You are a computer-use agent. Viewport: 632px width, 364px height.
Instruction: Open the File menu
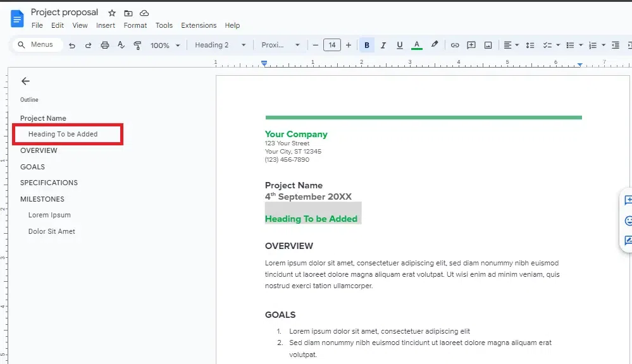coord(37,25)
